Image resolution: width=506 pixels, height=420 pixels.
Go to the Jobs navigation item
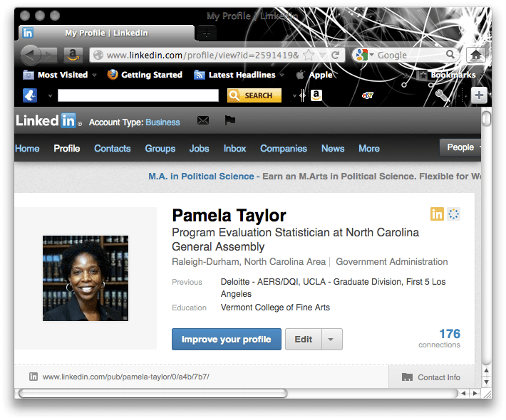199,148
